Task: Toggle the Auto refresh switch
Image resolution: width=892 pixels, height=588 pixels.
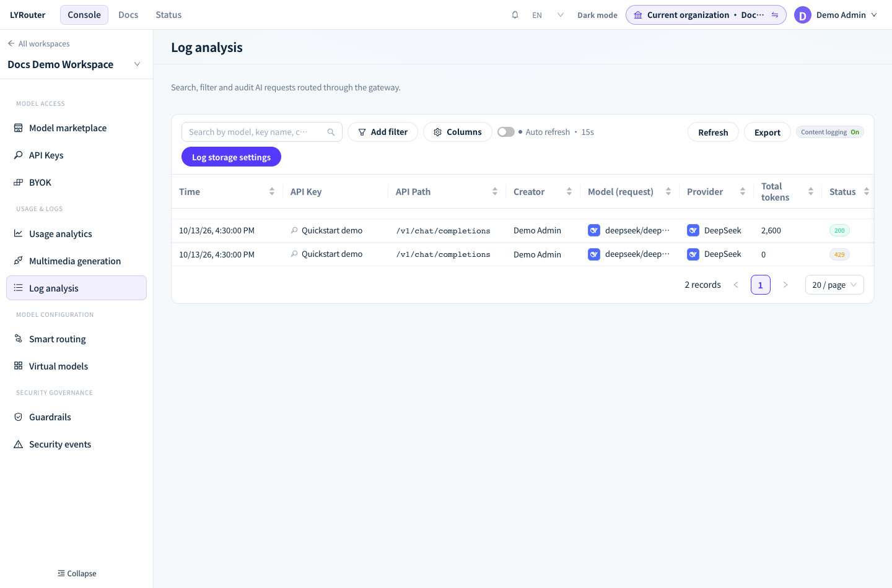Action: pyautogui.click(x=506, y=132)
